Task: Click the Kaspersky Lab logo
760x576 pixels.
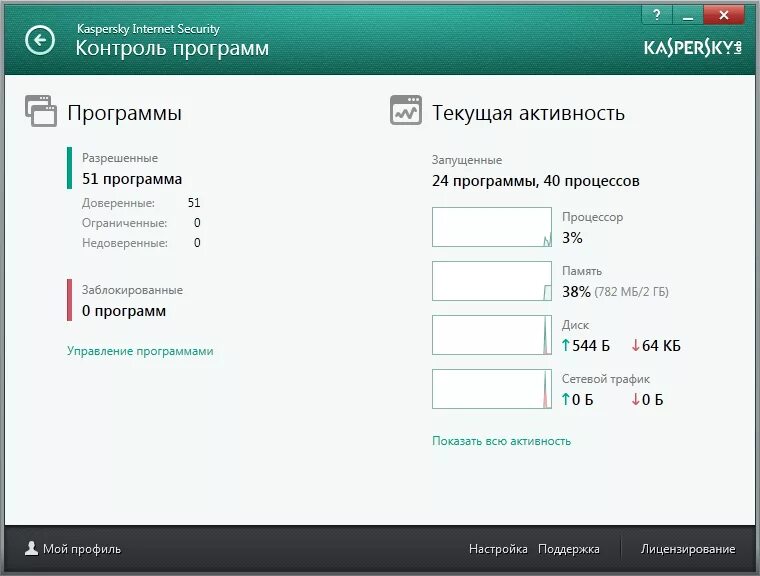Action: click(693, 48)
